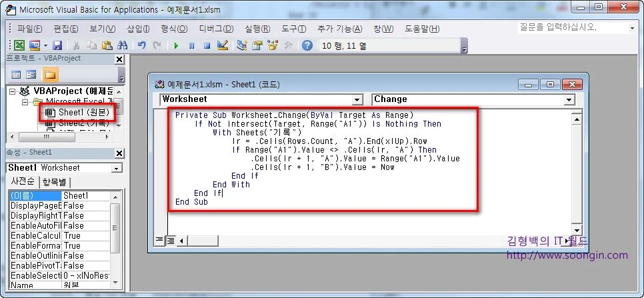The height and width of the screenshot is (298, 644).
Task: Click Full Module View button in code window
Action: (169, 241)
